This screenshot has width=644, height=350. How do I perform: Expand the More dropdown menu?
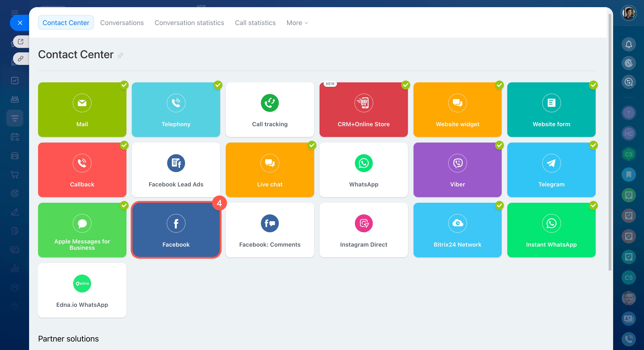pos(297,23)
